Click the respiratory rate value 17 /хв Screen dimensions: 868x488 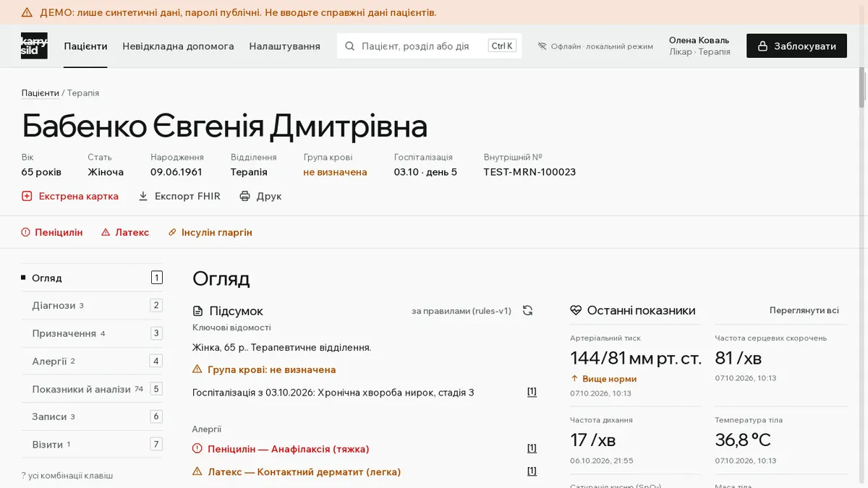coord(593,440)
